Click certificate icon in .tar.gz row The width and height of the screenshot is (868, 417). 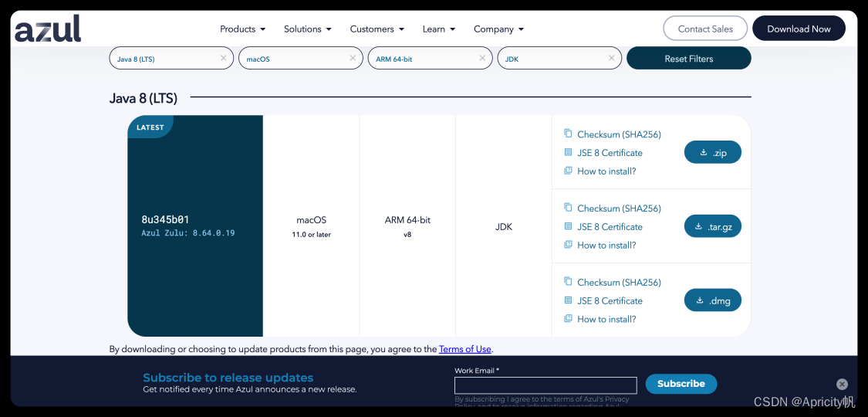tap(567, 226)
